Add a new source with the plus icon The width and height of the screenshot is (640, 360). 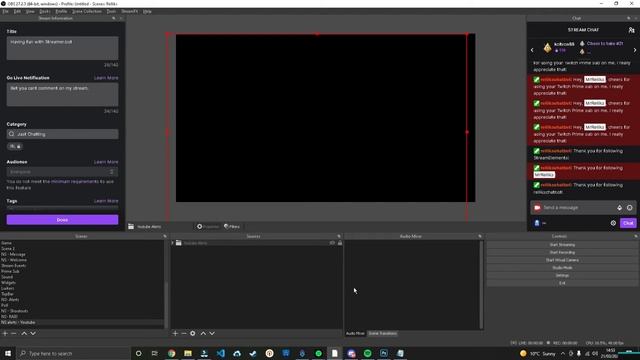[x=175, y=333]
